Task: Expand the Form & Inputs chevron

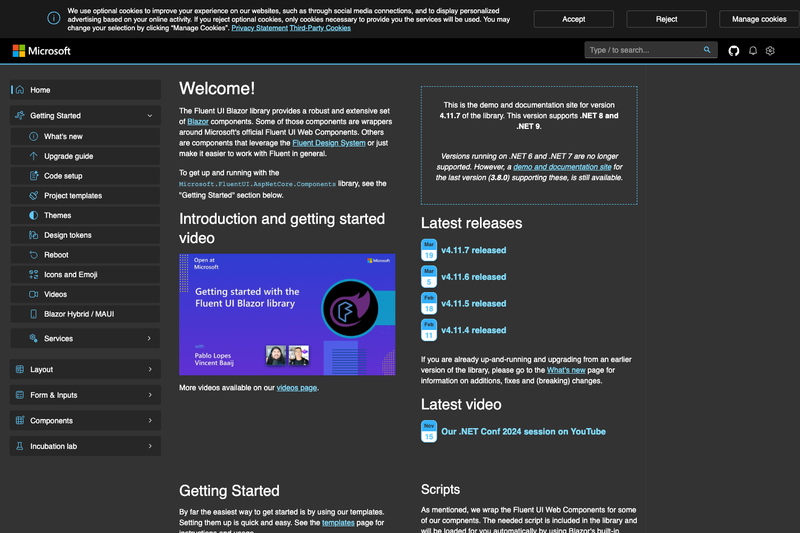Action: [x=150, y=395]
